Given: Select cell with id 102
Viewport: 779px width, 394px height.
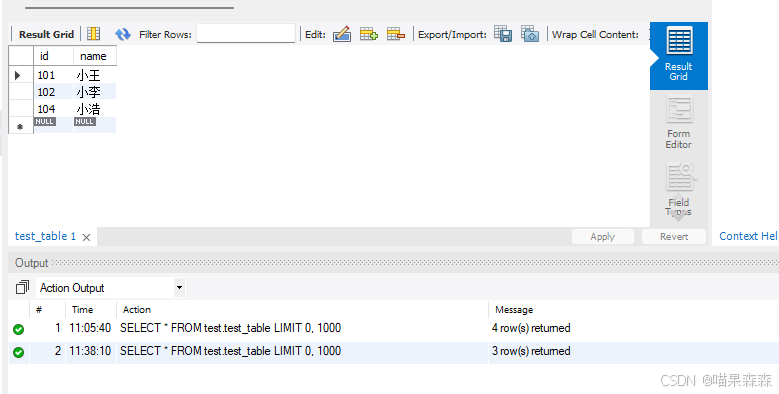Looking at the screenshot, I should click(x=54, y=92).
